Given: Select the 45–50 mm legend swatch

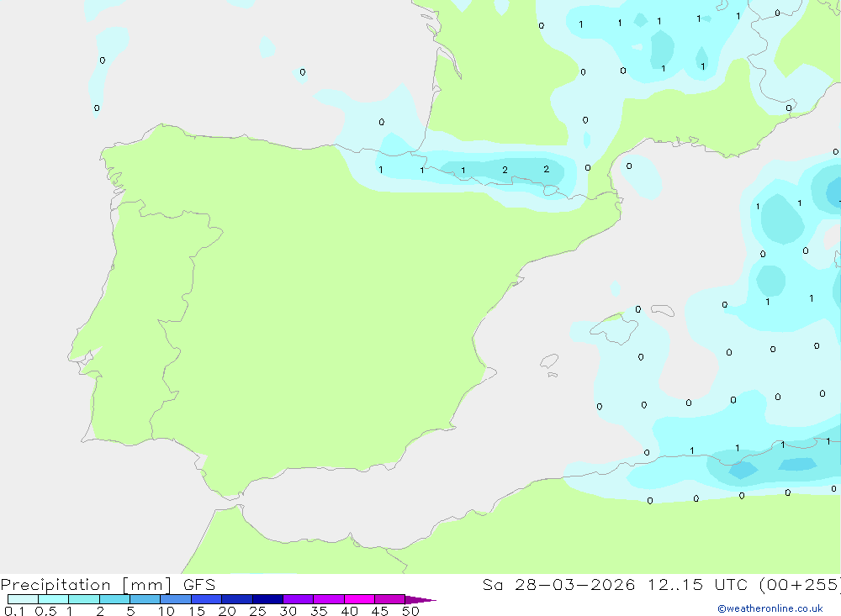Looking at the screenshot, I should [x=390, y=599].
